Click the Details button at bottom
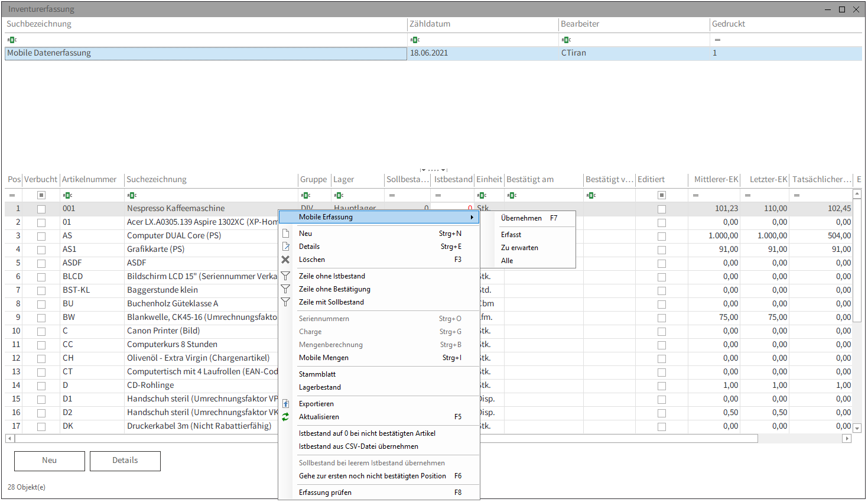The image size is (868, 502). pos(125,461)
